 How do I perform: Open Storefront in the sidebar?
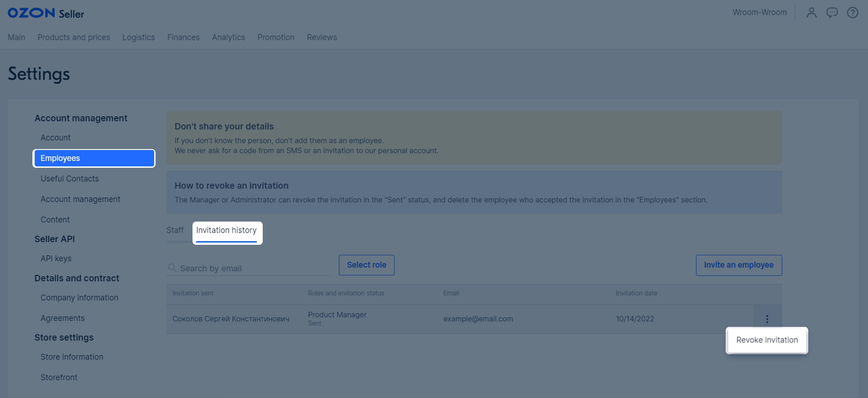[x=59, y=378]
